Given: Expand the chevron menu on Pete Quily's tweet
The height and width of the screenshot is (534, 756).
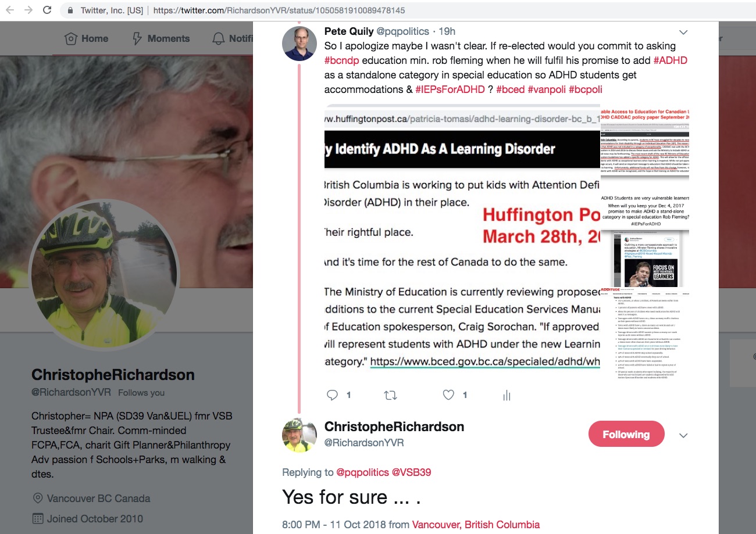Looking at the screenshot, I should point(684,32).
